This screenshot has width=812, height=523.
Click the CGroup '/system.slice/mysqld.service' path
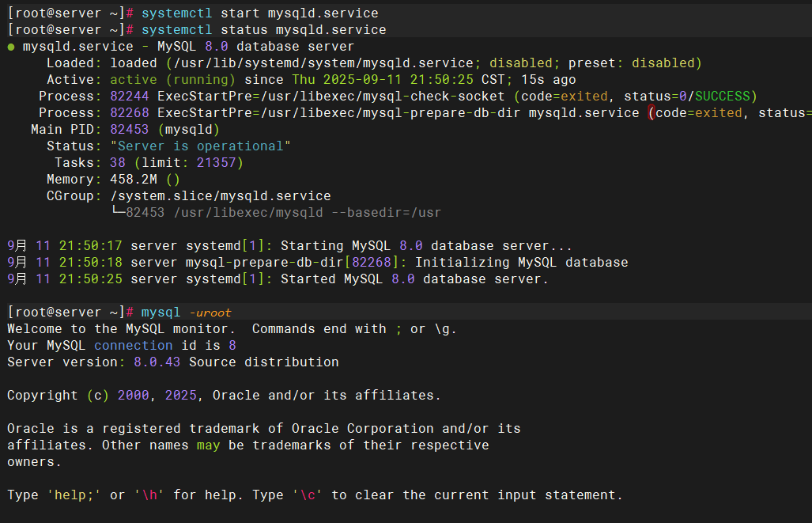coord(221,195)
